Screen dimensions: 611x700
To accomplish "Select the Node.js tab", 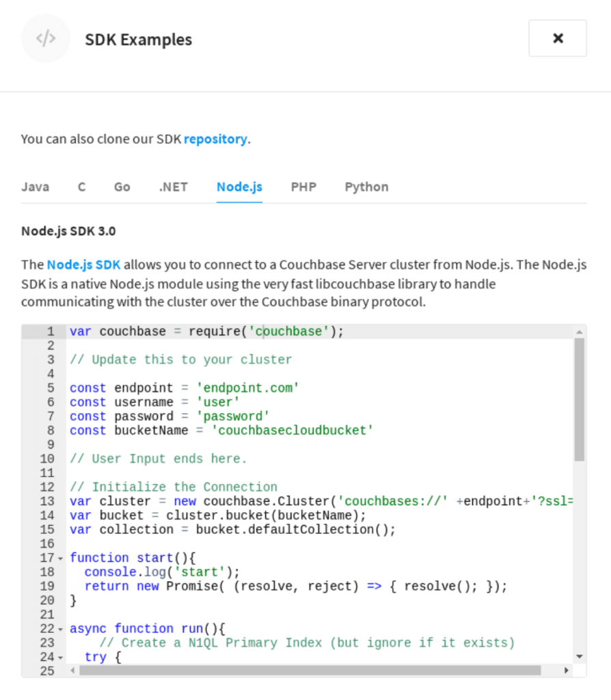I will point(239,187).
